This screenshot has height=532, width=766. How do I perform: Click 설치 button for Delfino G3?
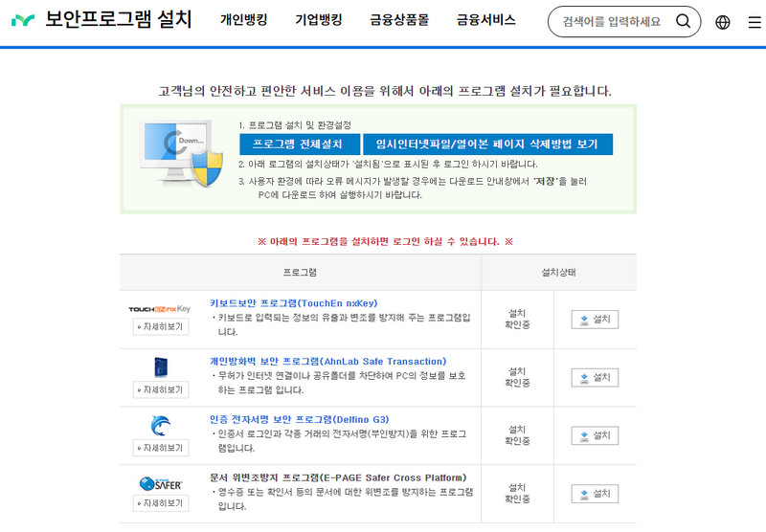pyautogui.click(x=595, y=435)
